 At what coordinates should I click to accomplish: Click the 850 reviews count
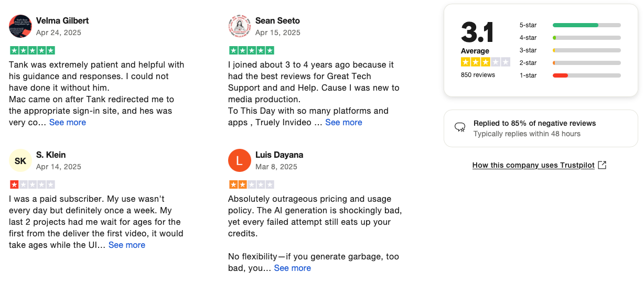[x=478, y=75]
